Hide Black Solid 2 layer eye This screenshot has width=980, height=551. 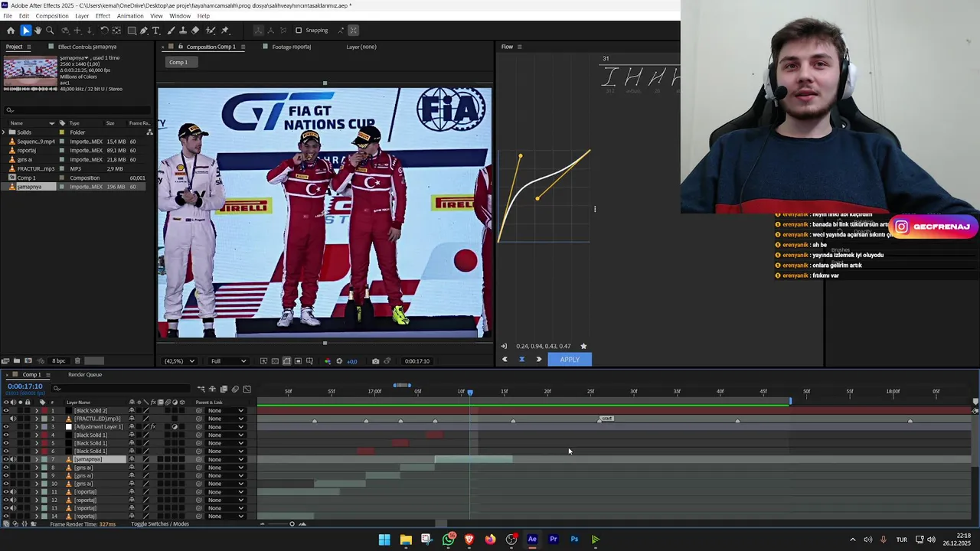point(6,411)
